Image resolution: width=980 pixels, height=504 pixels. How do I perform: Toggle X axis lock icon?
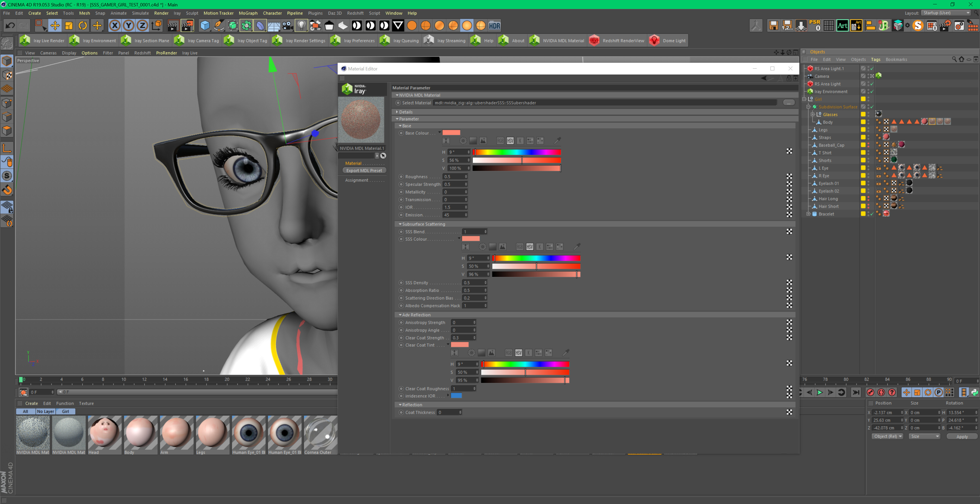click(115, 26)
